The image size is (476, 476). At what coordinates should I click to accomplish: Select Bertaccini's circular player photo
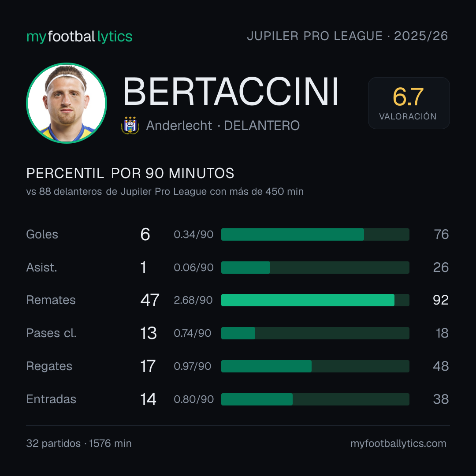point(67,103)
